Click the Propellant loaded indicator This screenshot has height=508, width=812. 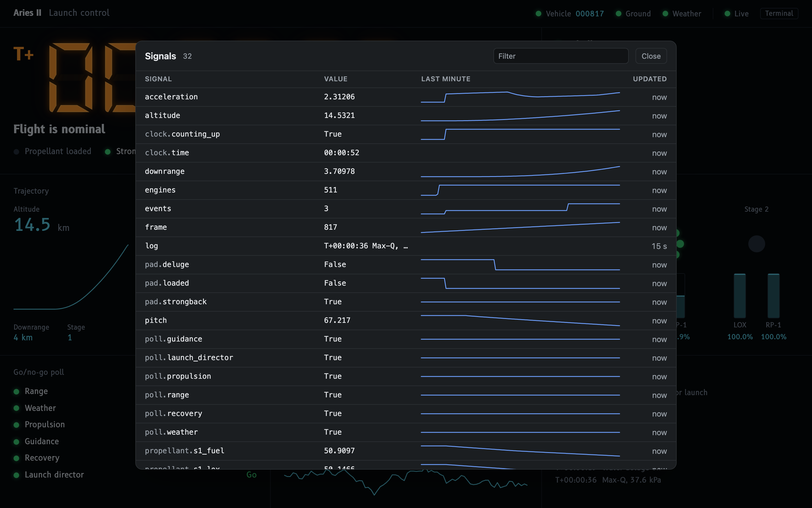point(52,152)
